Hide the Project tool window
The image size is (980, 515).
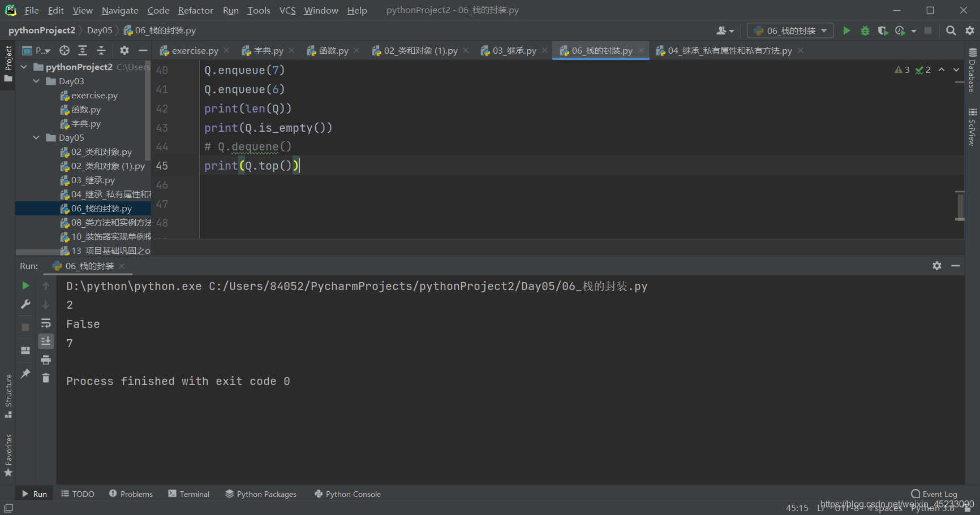click(143, 50)
